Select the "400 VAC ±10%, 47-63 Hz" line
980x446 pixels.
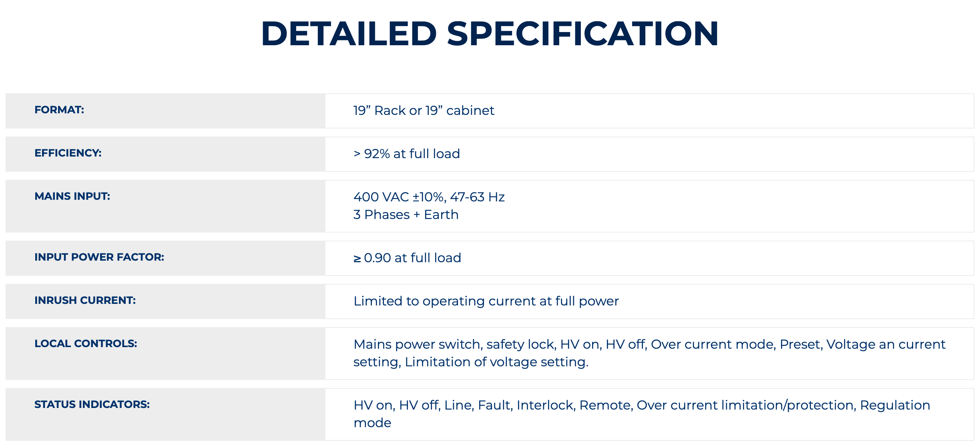pos(429,197)
